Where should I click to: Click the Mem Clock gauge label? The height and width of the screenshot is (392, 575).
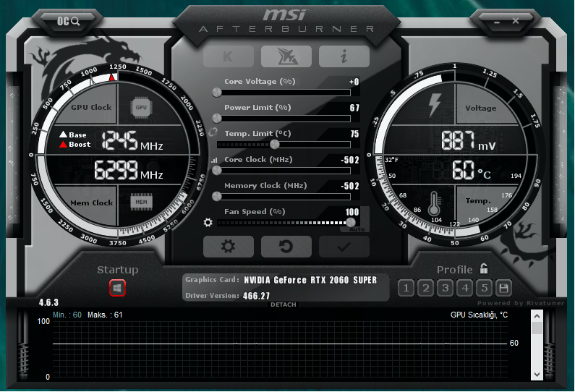[91, 203]
